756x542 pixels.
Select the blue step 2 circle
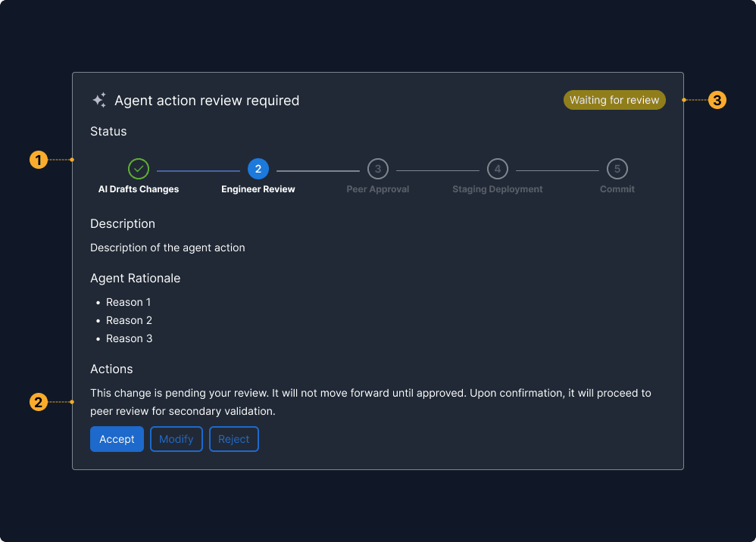click(258, 169)
